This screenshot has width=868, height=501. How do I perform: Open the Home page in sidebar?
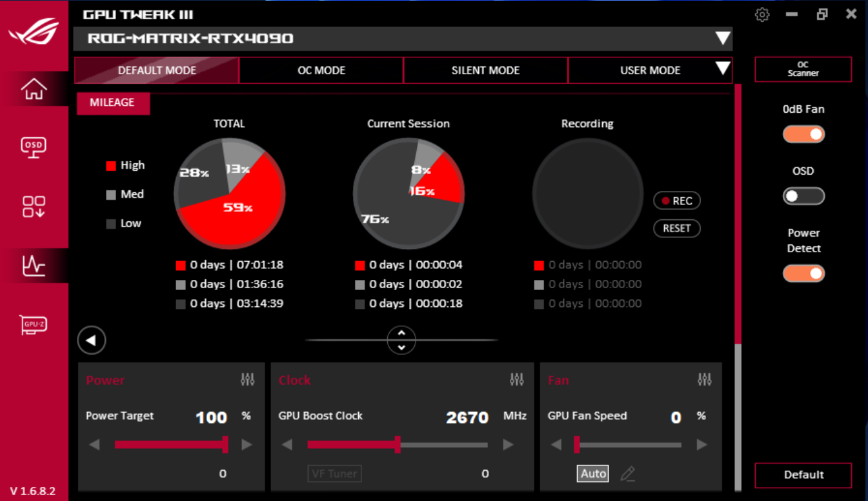pos(34,88)
